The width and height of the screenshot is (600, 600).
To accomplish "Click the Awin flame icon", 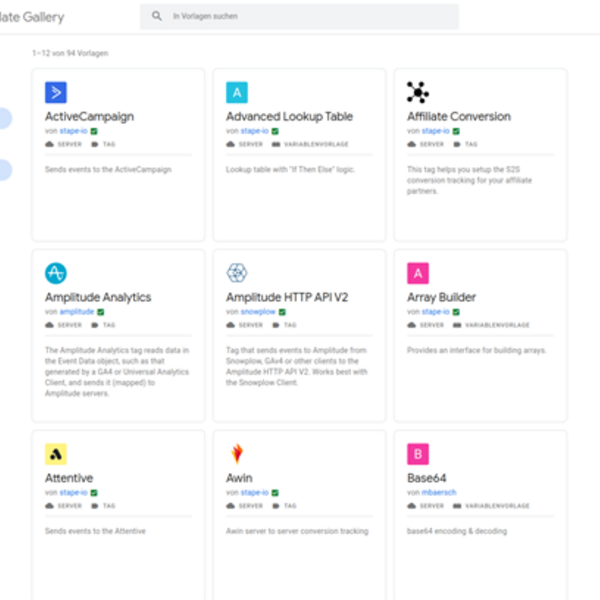I will (237, 454).
